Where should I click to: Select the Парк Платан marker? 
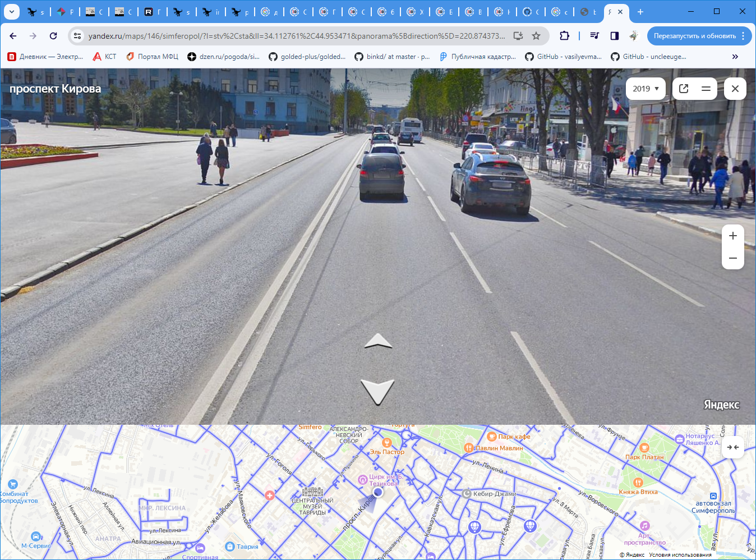[644, 448]
